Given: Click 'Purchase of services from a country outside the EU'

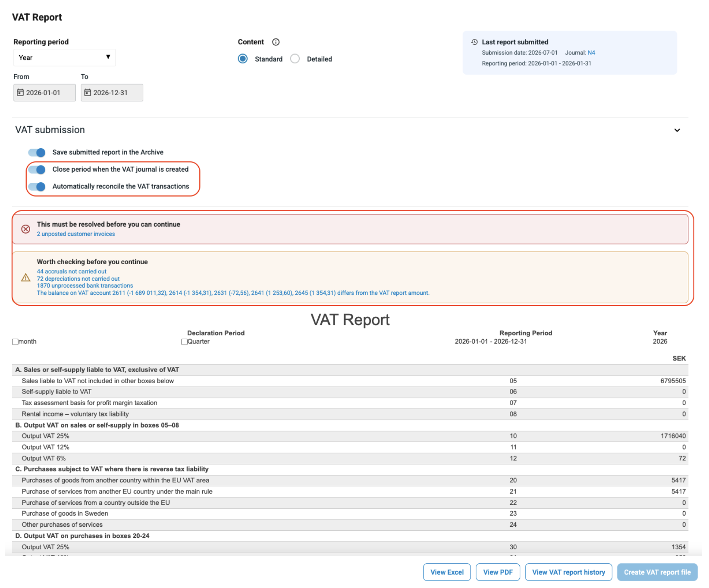Looking at the screenshot, I should (x=96, y=503).
